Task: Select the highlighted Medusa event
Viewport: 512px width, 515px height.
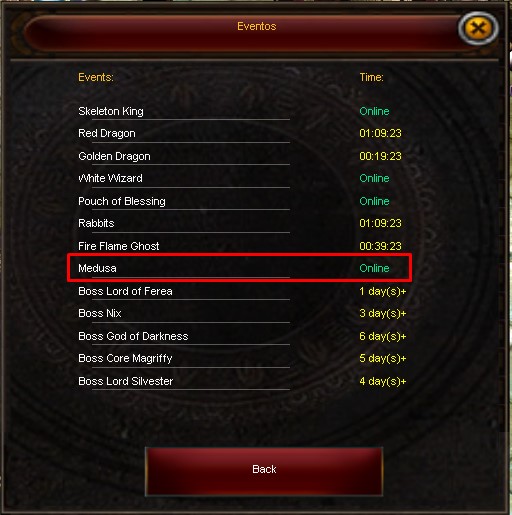Action: (x=239, y=268)
